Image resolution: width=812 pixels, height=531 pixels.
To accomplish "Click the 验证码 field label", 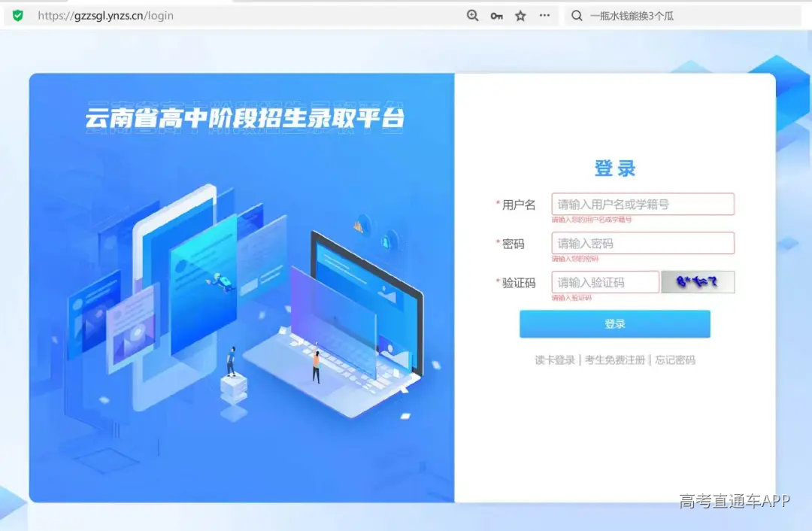I will [x=518, y=283].
